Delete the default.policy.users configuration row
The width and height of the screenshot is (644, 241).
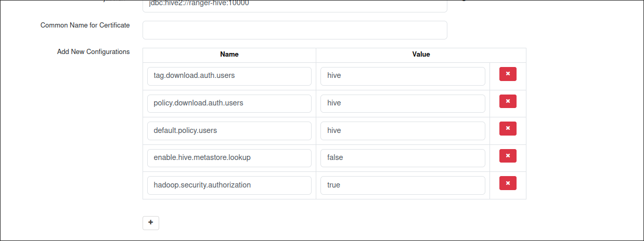508,128
